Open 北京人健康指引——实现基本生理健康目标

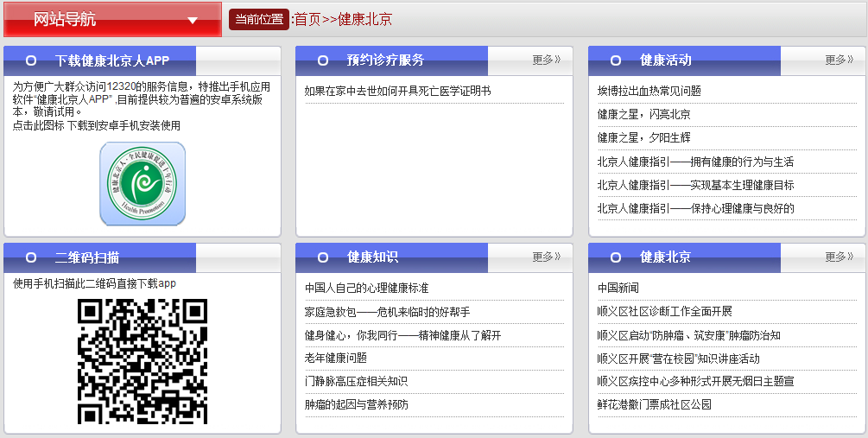pyautogui.click(x=695, y=185)
